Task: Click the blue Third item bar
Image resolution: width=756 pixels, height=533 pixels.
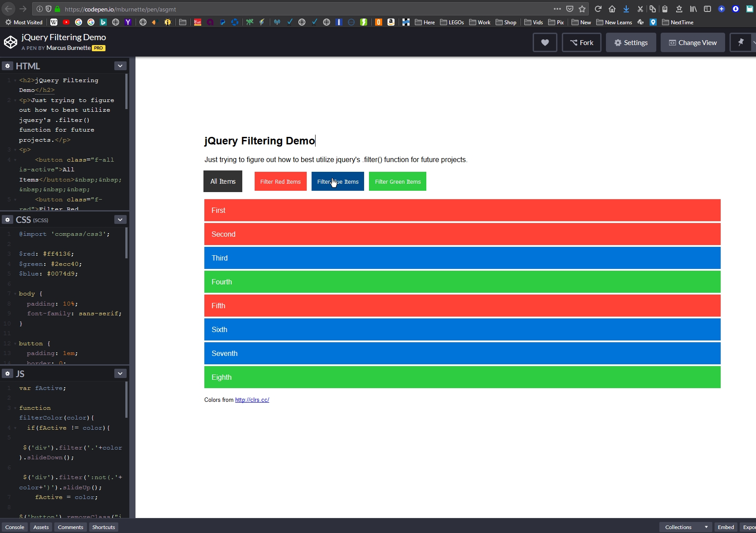Action: coord(462,258)
